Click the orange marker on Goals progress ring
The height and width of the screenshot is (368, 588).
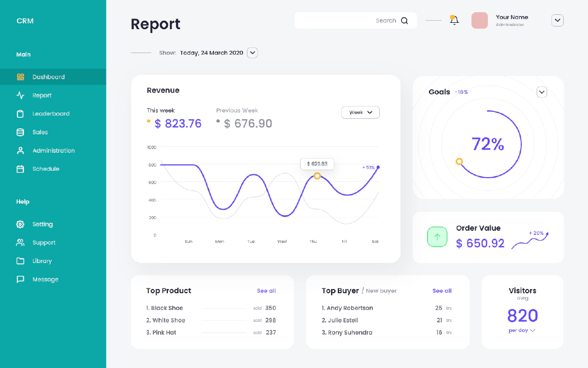[x=459, y=162]
